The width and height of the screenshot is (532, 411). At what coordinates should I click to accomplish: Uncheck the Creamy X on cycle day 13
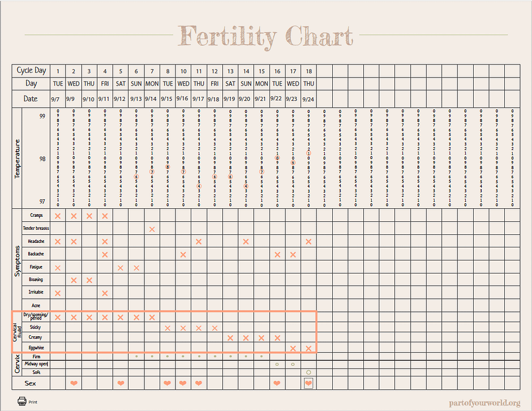230,337
